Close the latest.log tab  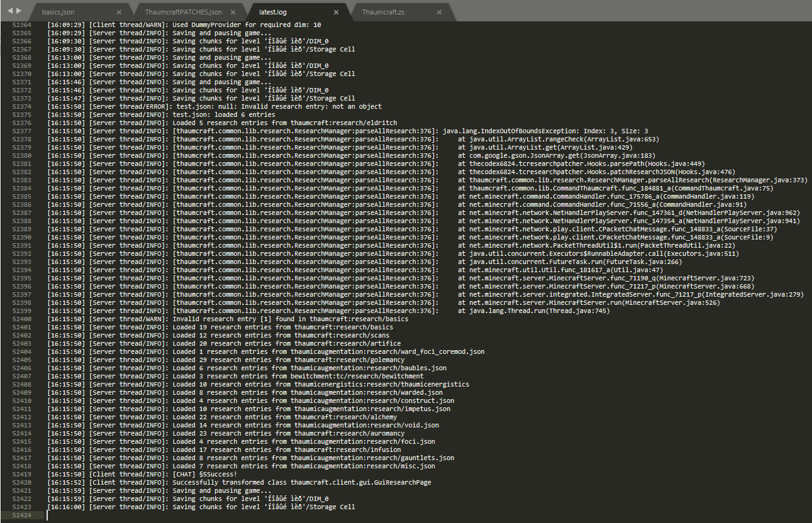[336, 12]
